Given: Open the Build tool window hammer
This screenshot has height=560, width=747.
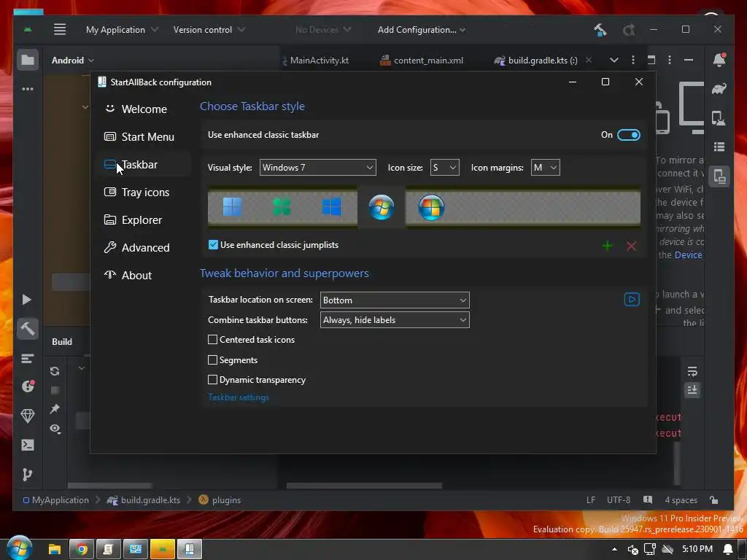Looking at the screenshot, I should click(x=28, y=329).
